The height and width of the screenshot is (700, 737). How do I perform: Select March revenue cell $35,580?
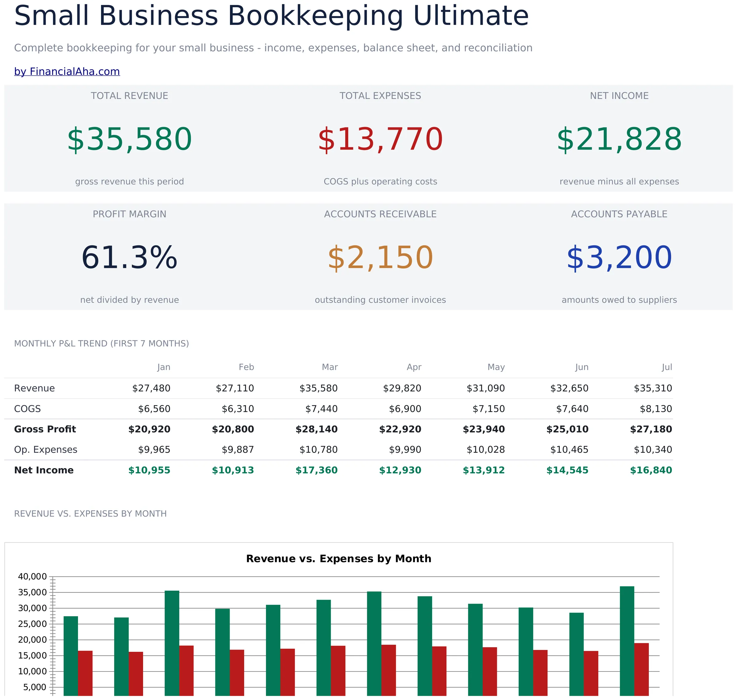tap(318, 389)
